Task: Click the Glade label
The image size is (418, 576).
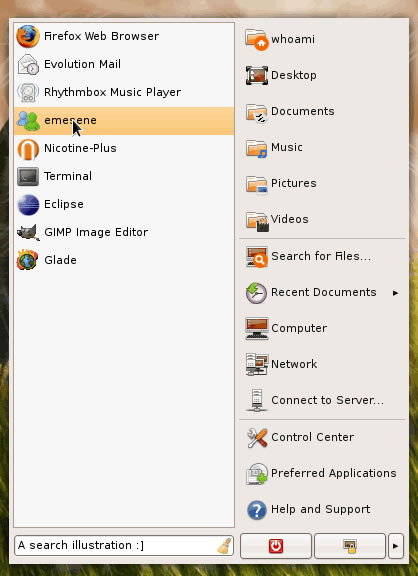Action: [60, 260]
